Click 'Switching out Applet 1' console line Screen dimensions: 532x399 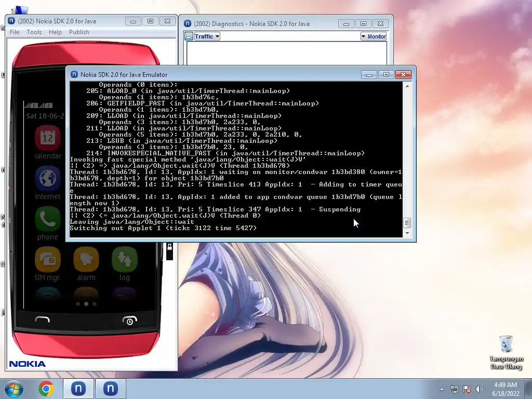coord(163,228)
